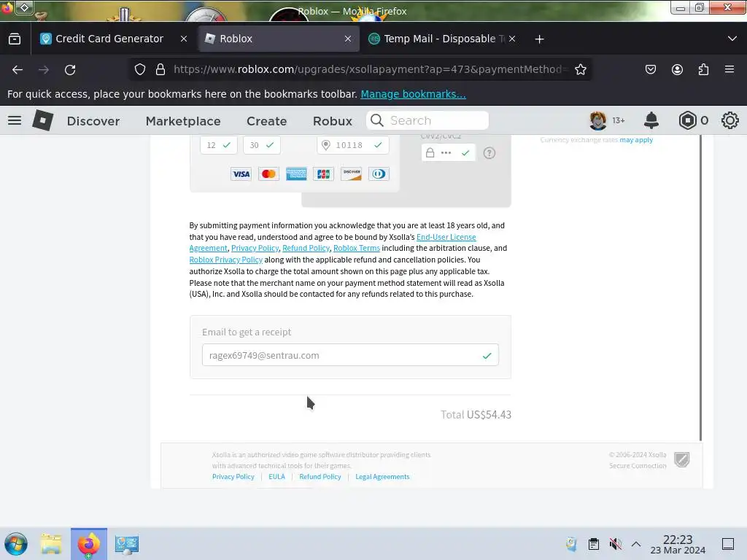The height and width of the screenshot is (560, 747).
Task: Open the Roblox hamburger navigation menu
Action: pos(15,120)
